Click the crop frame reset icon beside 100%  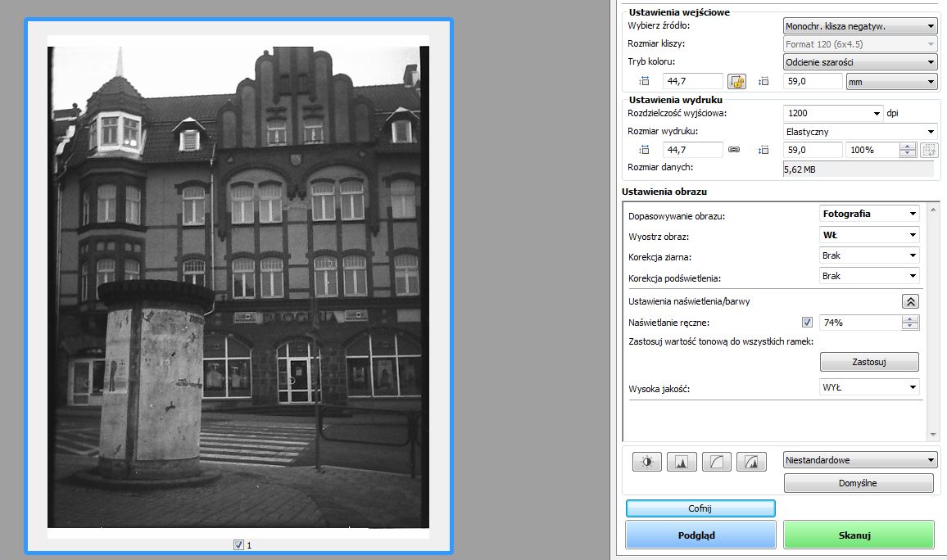pyautogui.click(x=928, y=150)
